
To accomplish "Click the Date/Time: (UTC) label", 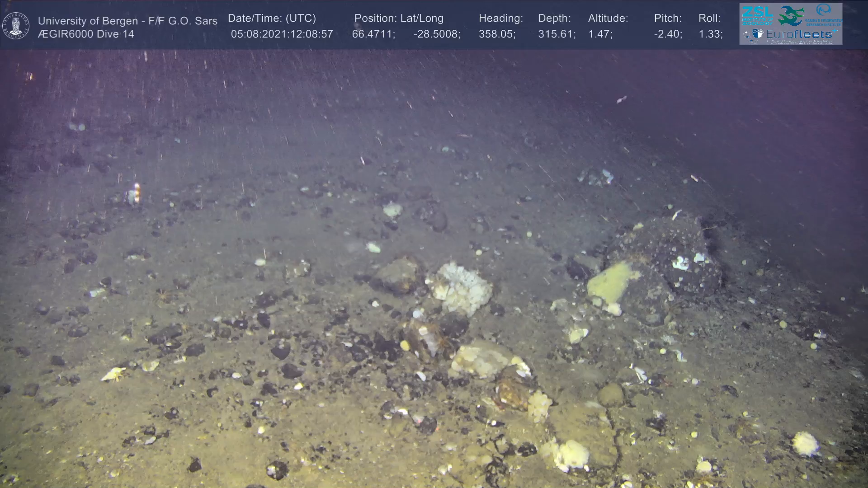I will pyautogui.click(x=272, y=19).
